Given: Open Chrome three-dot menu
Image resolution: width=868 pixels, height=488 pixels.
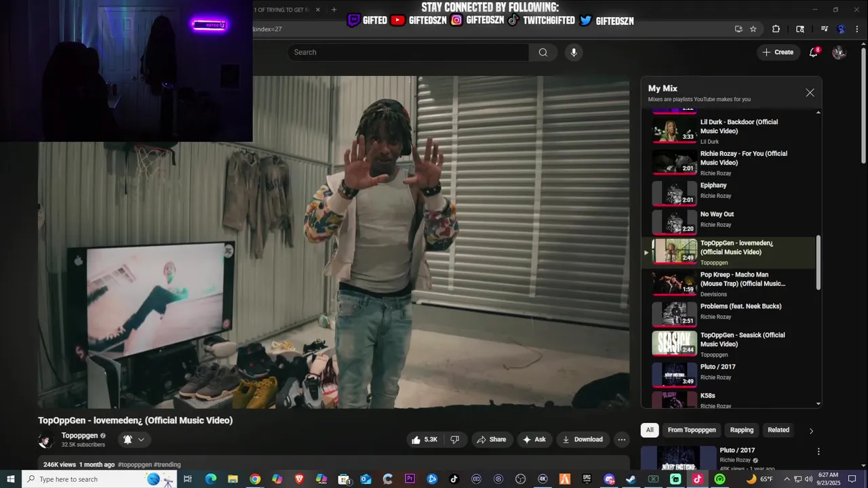Looking at the screenshot, I should coord(856,29).
